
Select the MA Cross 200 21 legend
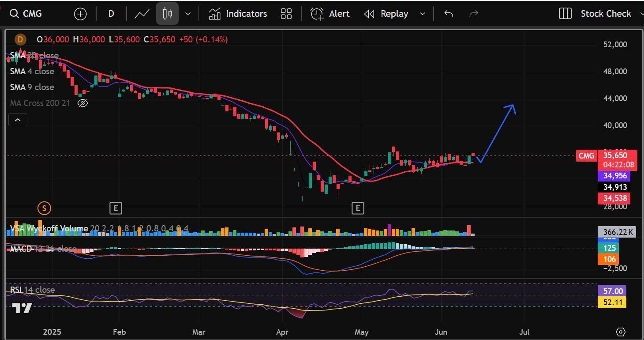[40, 103]
